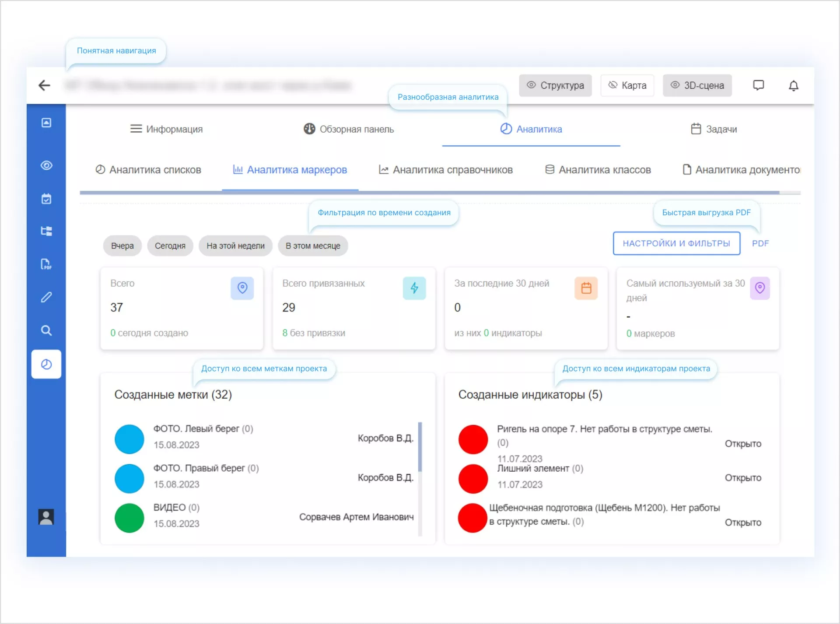Filter by На этой неделе chip
The height and width of the screenshot is (624, 840).
click(235, 246)
